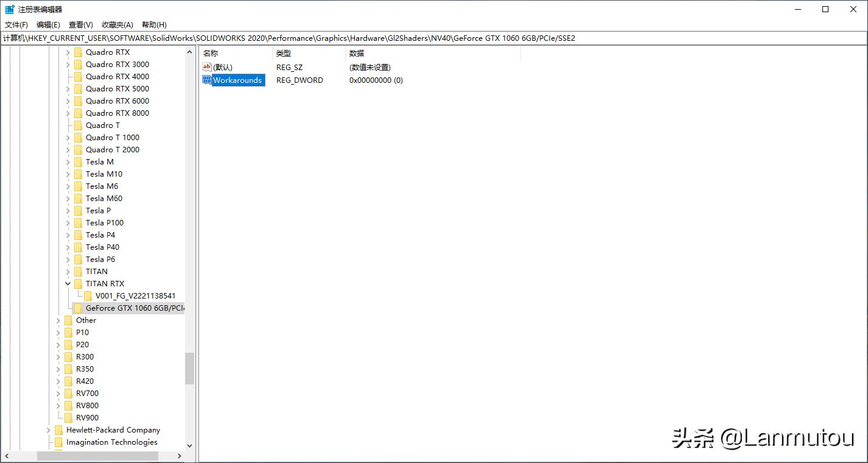Click the Imagination Technologies folder icon
Screen dimensions: 868x463
pos(58,442)
